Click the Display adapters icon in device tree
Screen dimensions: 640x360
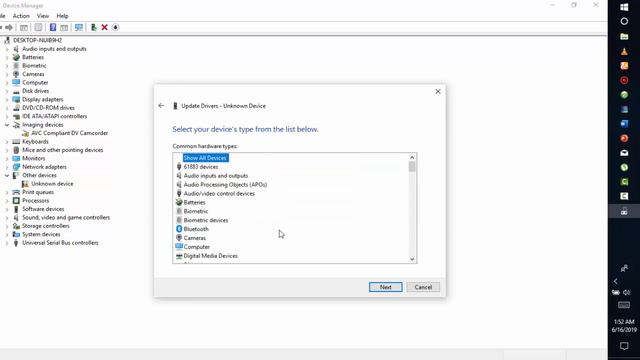click(16, 99)
